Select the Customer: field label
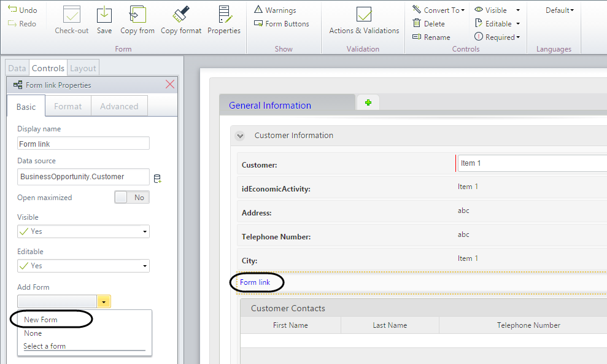607x364 pixels. pos(260,165)
